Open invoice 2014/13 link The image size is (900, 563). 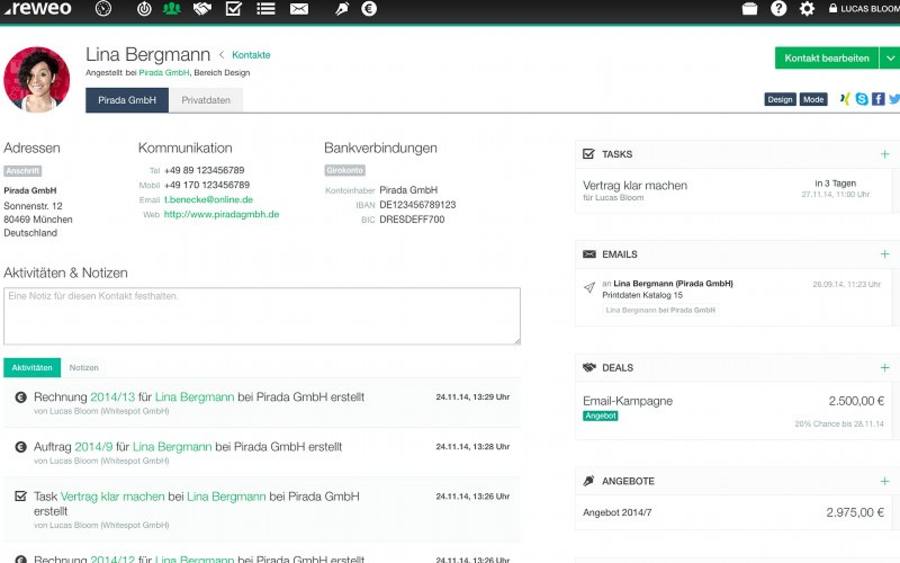[112, 397]
